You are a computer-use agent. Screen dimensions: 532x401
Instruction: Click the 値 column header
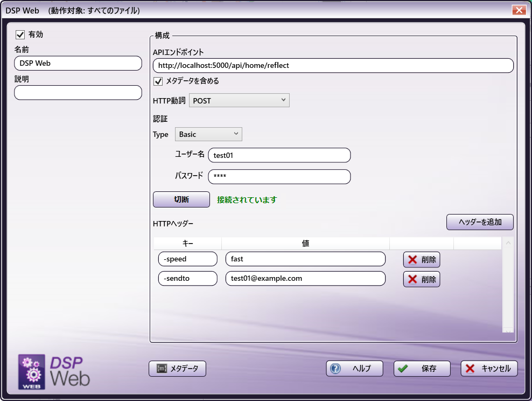click(305, 244)
